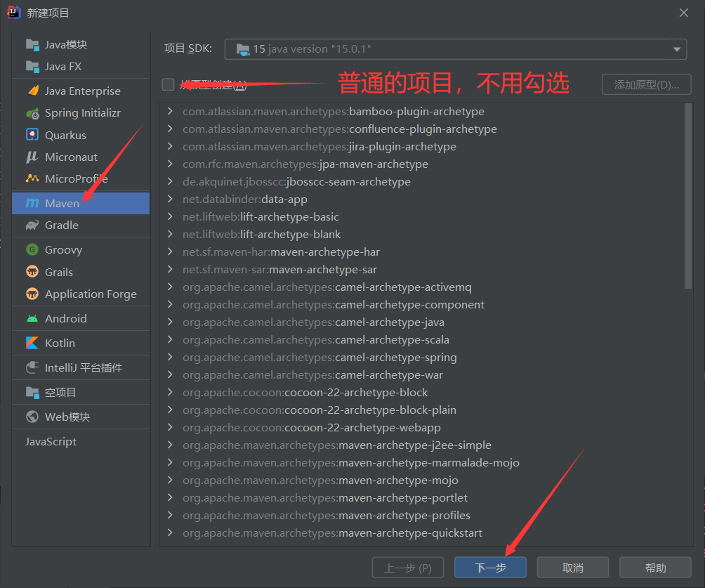Expand the lift-archetype-basic node
Viewport: 705px width, 588px height.
coord(170,216)
